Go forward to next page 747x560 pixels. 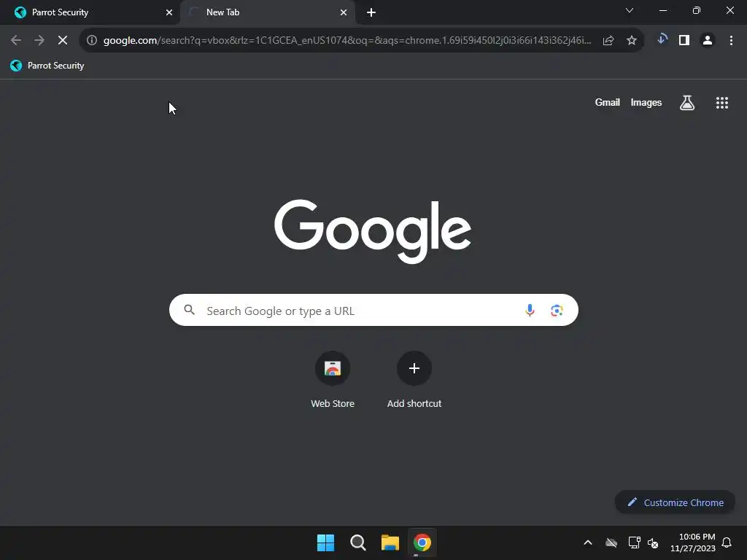point(39,41)
